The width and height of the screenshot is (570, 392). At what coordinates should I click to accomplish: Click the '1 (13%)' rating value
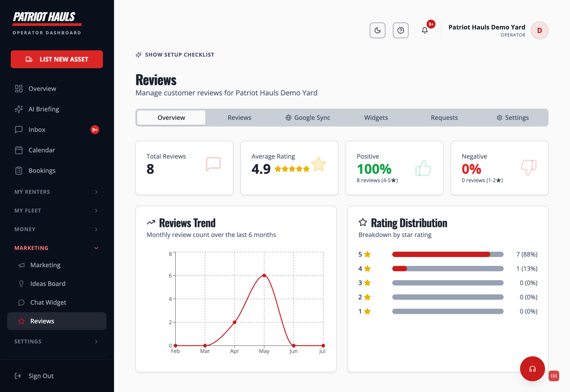click(527, 269)
